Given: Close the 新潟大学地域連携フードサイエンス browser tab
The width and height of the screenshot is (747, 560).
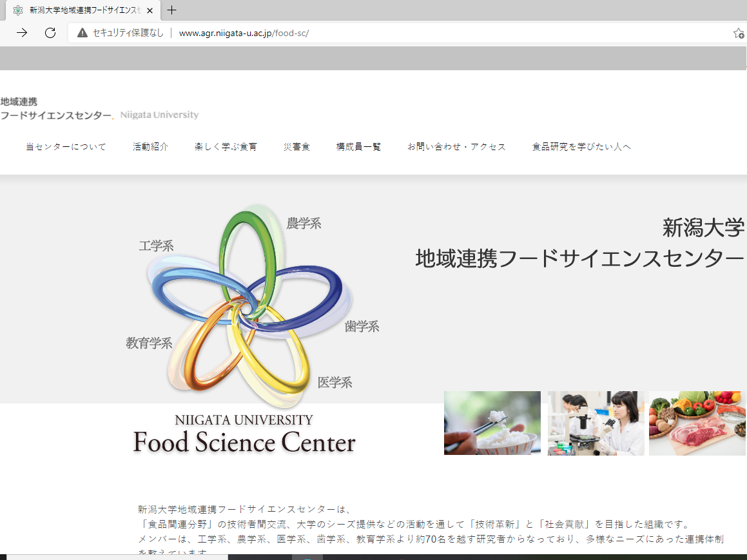Looking at the screenshot, I should (150, 10).
